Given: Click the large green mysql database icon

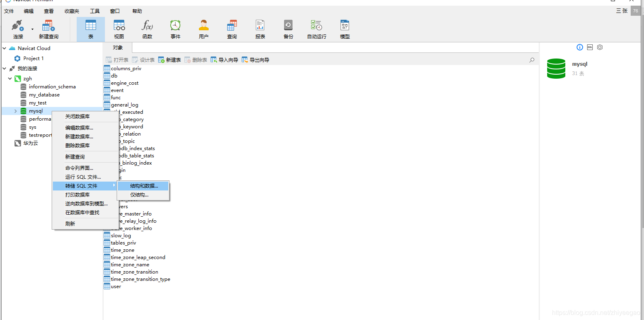Looking at the screenshot, I should (x=556, y=69).
